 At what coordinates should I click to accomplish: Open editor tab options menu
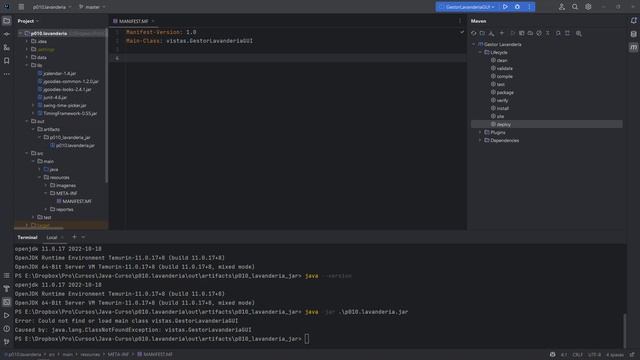pyautogui.click(x=460, y=21)
